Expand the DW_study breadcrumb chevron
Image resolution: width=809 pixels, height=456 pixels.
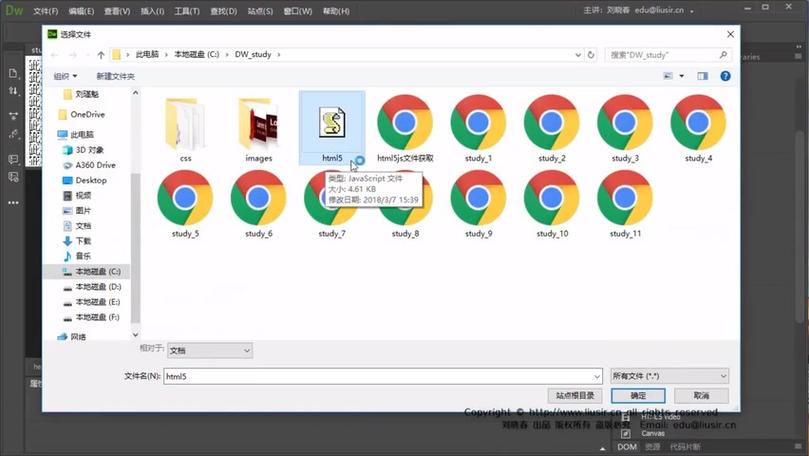pyautogui.click(x=279, y=55)
